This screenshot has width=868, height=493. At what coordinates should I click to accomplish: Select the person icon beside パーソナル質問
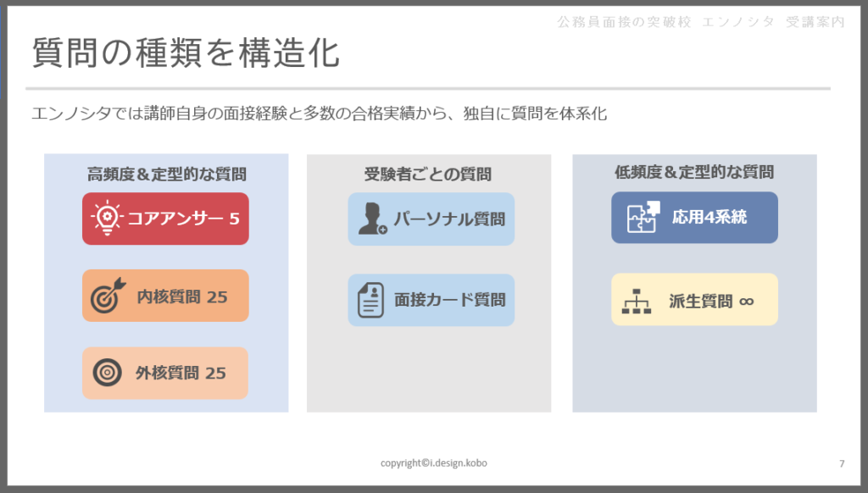pyautogui.click(x=372, y=219)
